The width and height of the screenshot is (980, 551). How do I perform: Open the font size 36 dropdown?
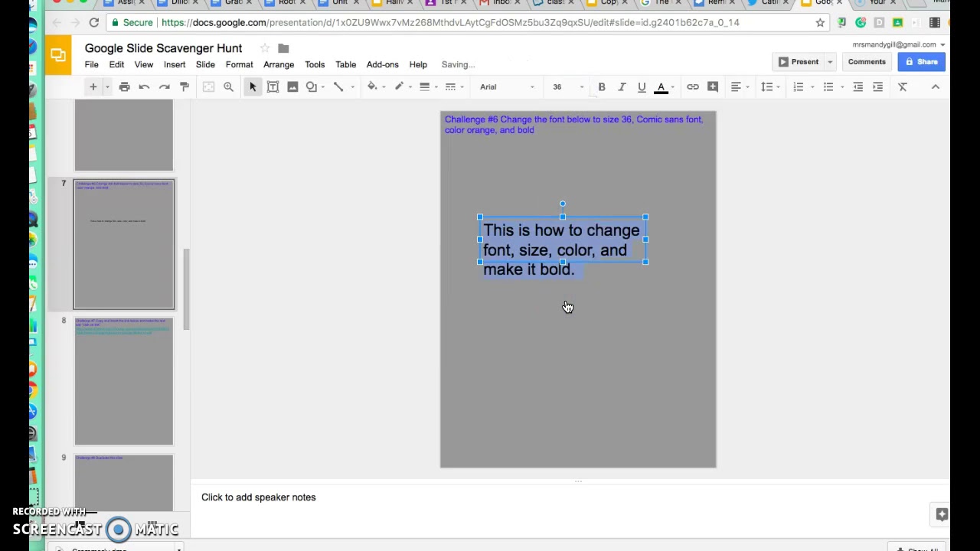(x=568, y=86)
